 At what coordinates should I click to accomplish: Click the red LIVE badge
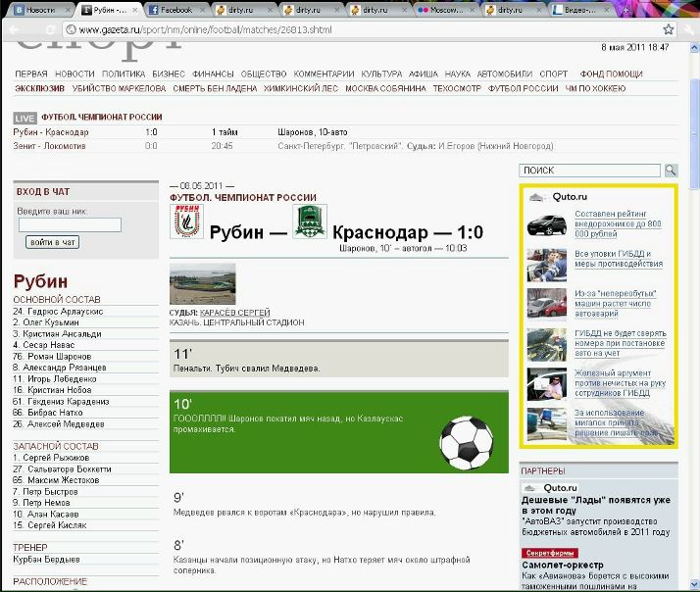coord(25,118)
